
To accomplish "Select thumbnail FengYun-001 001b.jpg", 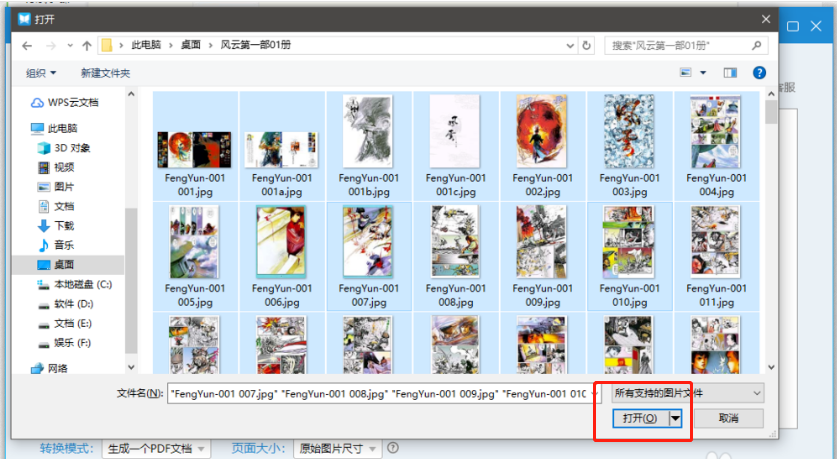I will pos(369,146).
